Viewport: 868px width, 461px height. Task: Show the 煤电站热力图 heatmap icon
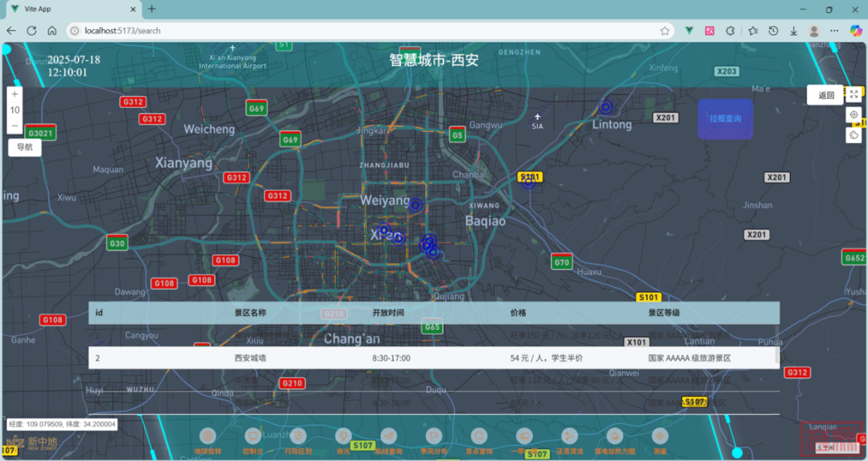615,435
